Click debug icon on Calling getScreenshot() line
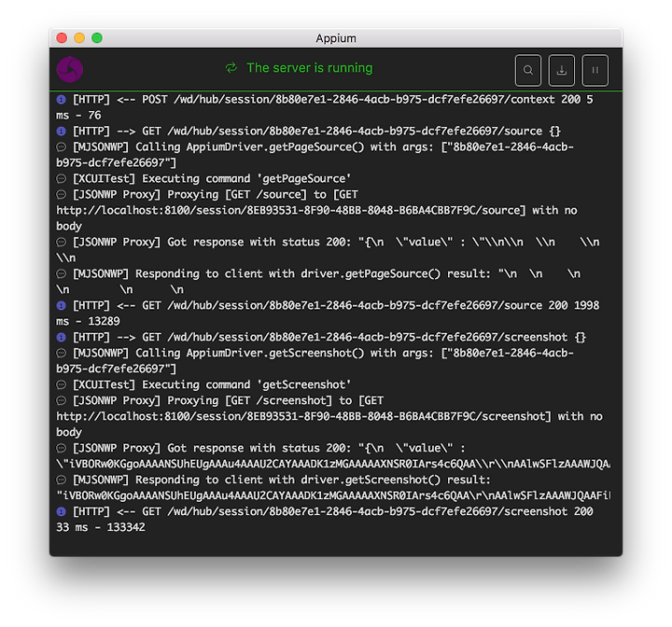 (62, 353)
